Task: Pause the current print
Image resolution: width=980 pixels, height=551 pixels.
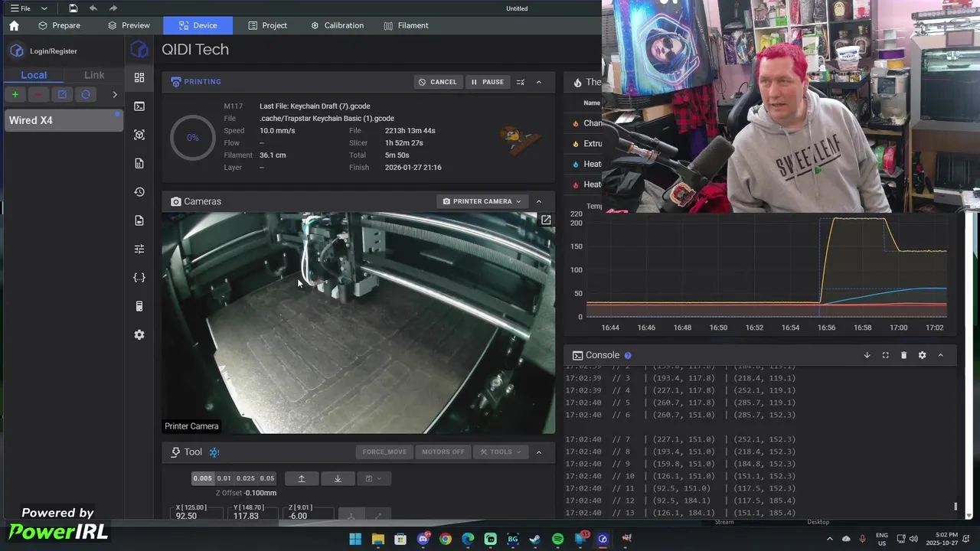Action: (x=487, y=82)
